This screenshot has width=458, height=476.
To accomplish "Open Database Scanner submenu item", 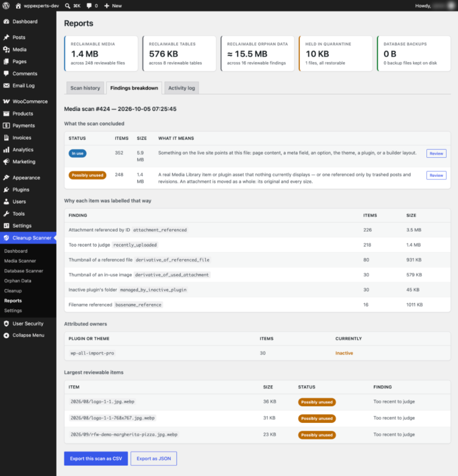I will click(24, 271).
